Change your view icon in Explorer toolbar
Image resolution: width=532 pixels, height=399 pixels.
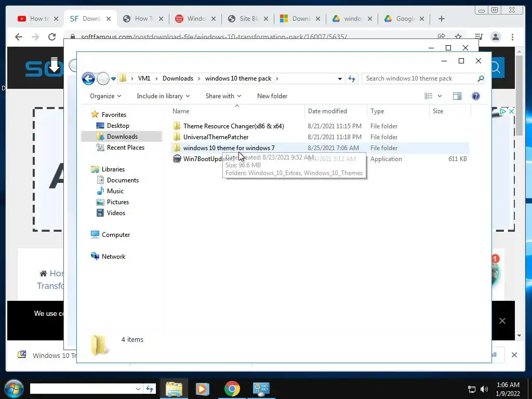tap(428, 96)
